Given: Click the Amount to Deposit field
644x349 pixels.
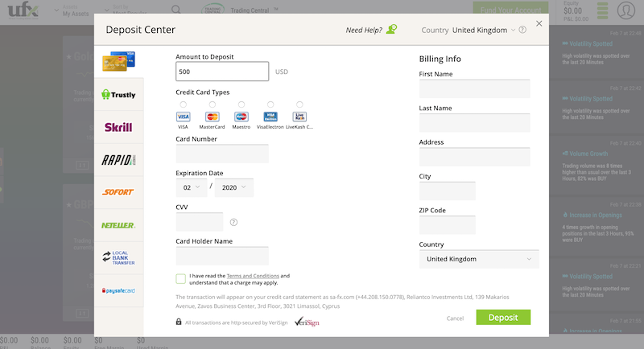Looking at the screenshot, I should 222,72.
